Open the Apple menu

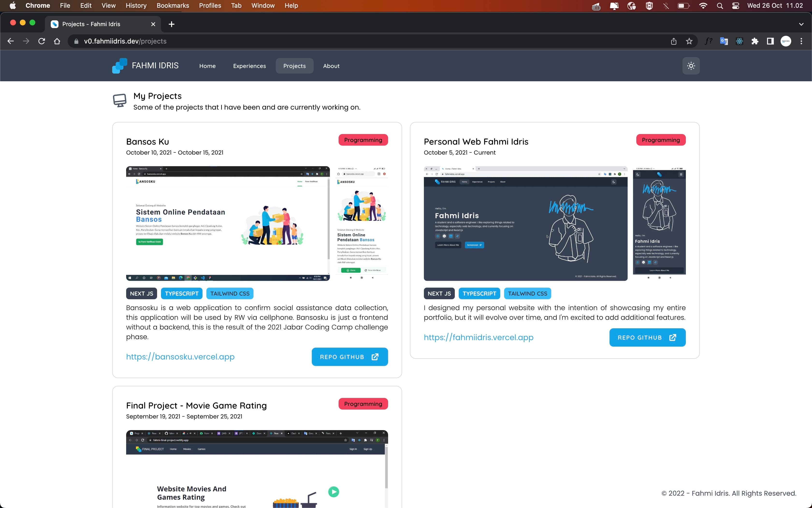(x=12, y=6)
